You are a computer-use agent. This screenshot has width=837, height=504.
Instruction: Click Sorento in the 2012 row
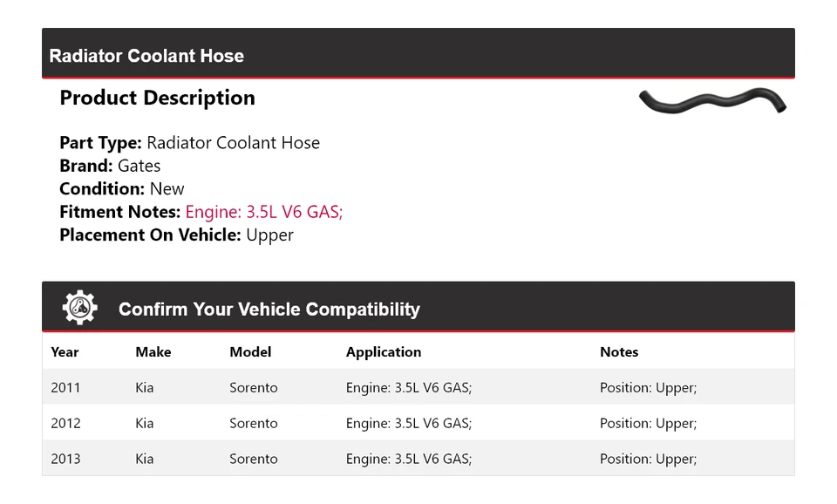click(253, 424)
